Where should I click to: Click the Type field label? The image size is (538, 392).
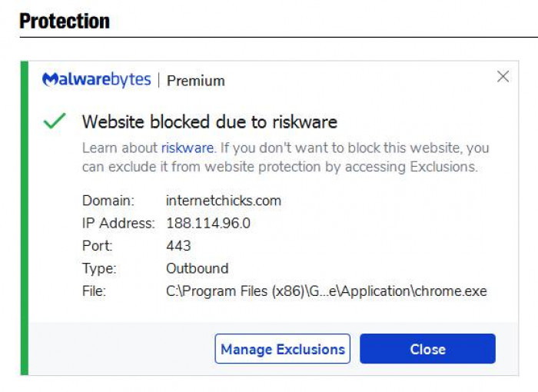click(x=99, y=268)
